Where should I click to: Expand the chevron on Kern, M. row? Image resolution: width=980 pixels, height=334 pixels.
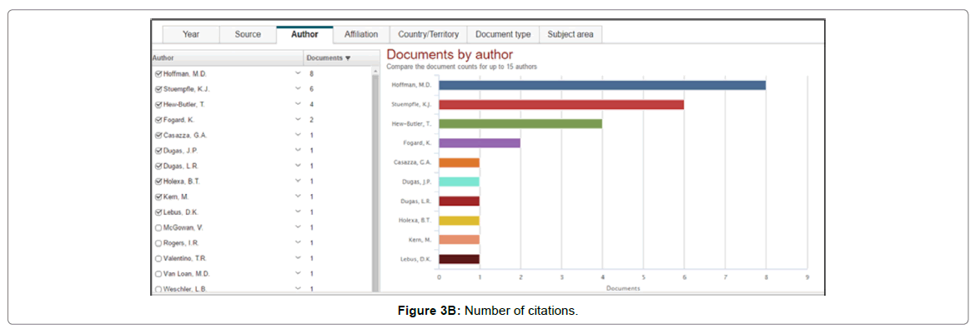(298, 197)
